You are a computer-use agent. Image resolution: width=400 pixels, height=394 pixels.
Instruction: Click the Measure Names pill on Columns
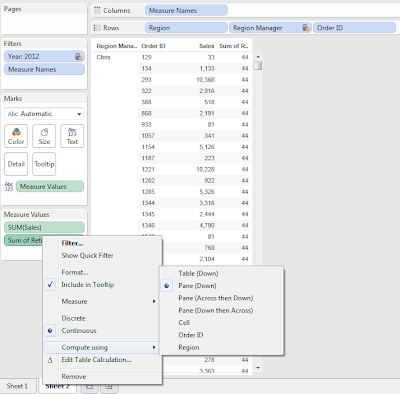[x=186, y=10]
